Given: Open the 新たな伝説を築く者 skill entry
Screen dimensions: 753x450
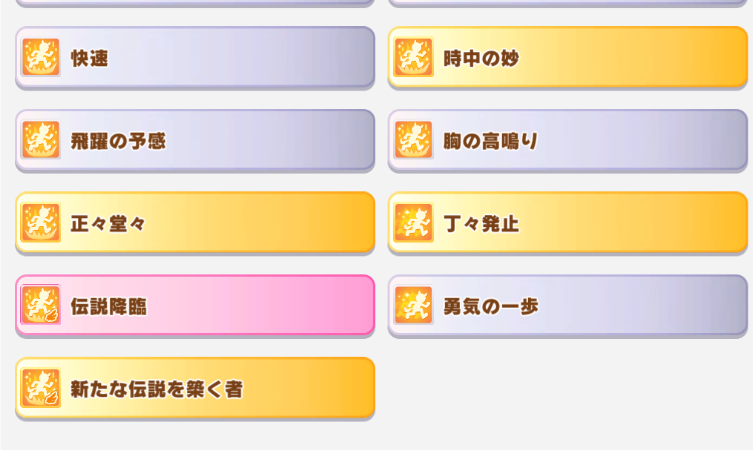Looking at the screenshot, I should click(195, 388).
